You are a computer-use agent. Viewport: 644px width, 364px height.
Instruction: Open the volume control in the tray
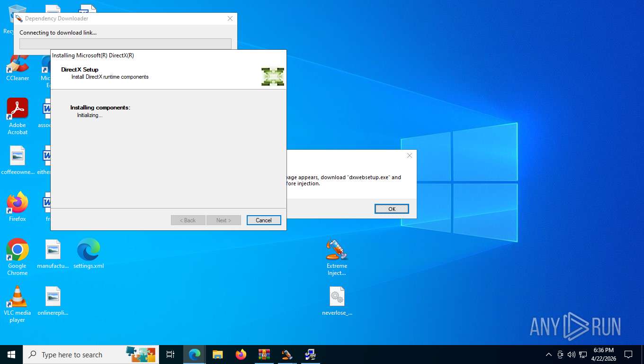(x=572, y=355)
